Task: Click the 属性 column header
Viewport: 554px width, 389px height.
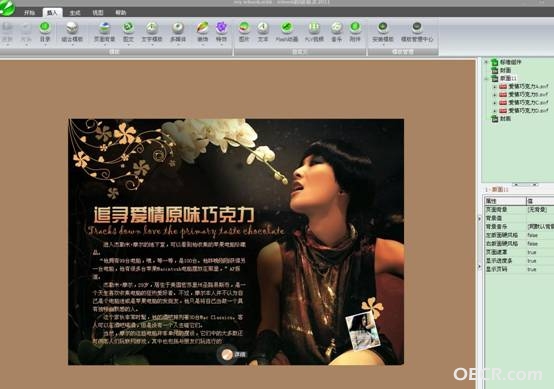Action: pos(505,201)
